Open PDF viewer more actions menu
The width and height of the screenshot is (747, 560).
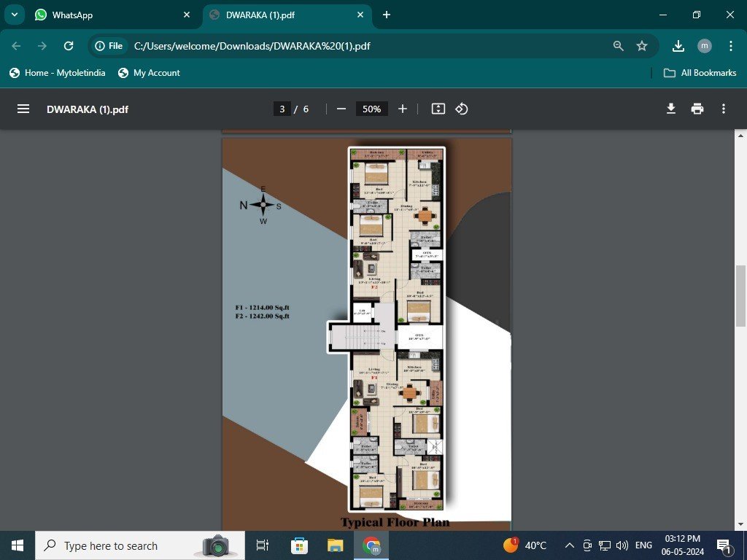tap(724, 109)
